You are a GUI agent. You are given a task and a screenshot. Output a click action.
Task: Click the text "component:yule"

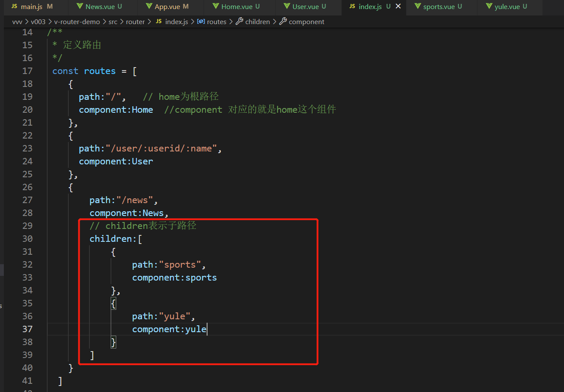[x=169, y=329]
